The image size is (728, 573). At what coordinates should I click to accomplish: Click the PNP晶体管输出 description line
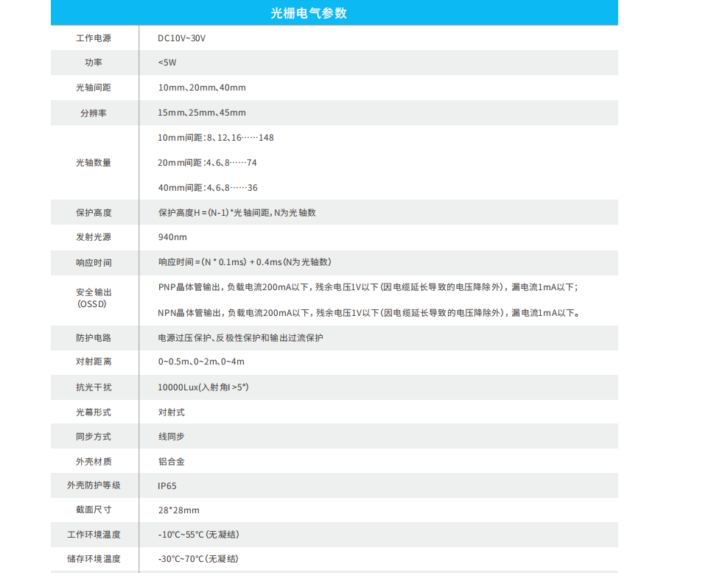tap(368, 287)
